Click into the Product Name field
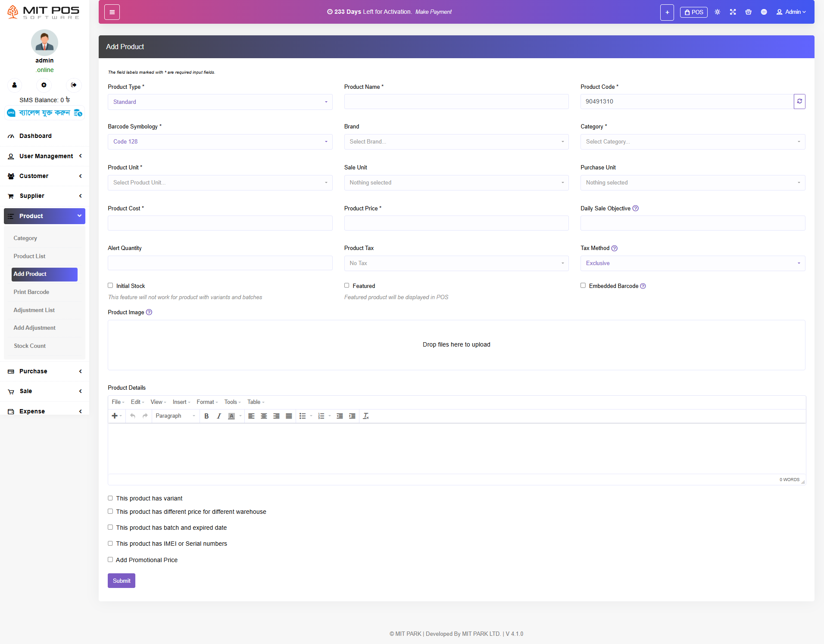The height and width of the screenshot is (644, 824). point(456,102)
